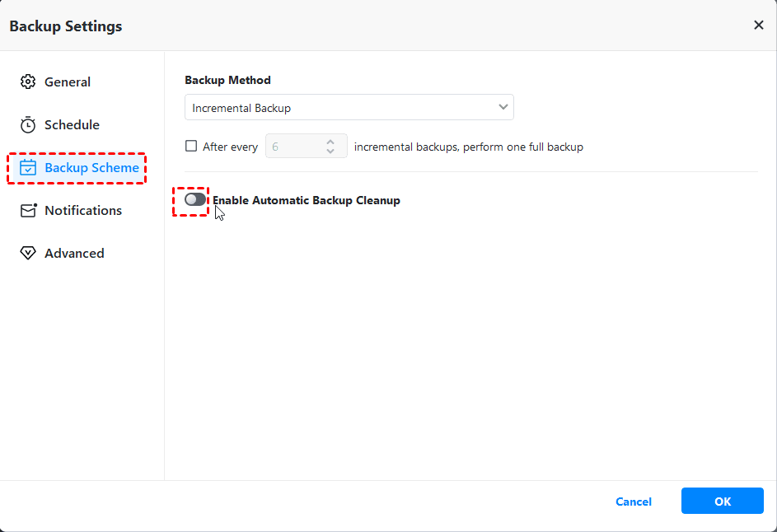Open the Notifications settings label
The height and width of the screenshot is (532, 777).
click(x=83, y=211)
